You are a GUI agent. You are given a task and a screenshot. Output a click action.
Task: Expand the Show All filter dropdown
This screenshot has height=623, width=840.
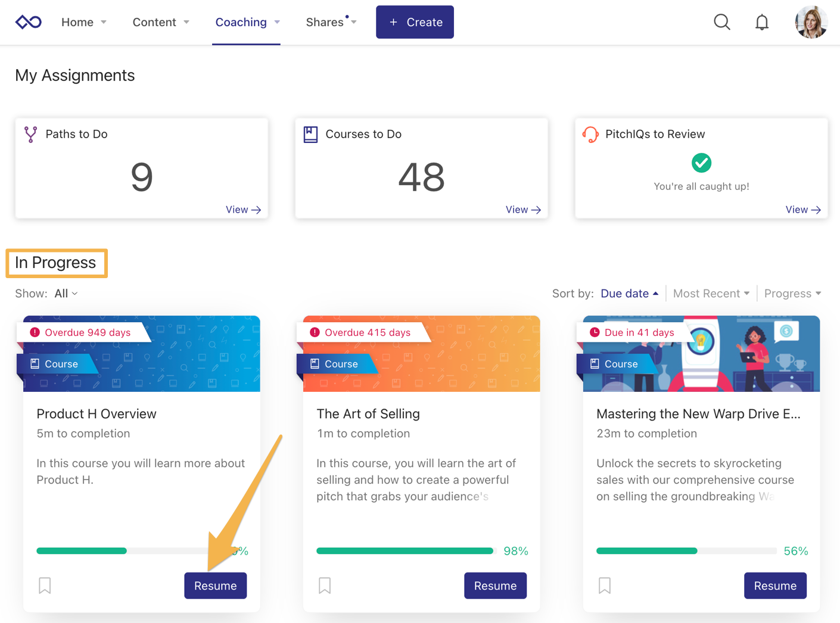(66, 294)
